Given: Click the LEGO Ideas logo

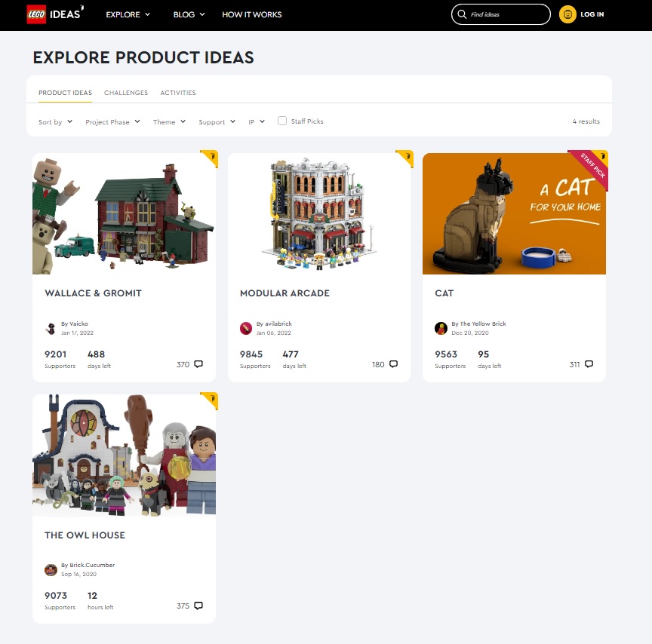Looking at the screenshot, I should [55, 14].
